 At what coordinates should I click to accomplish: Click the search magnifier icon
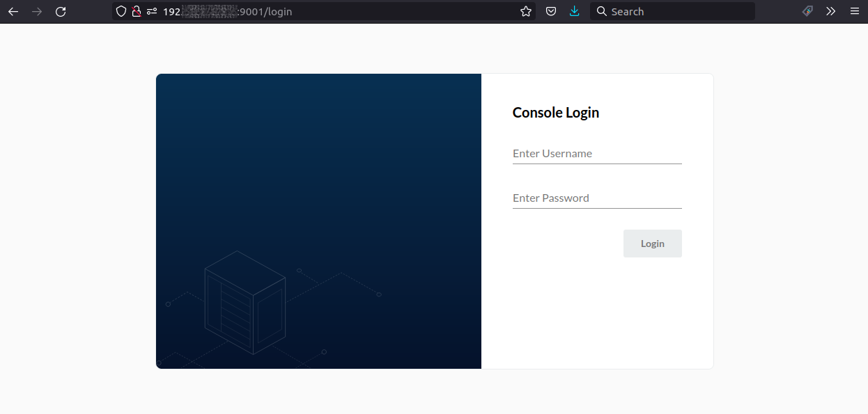pyautogui.click(x=601, y=11)
